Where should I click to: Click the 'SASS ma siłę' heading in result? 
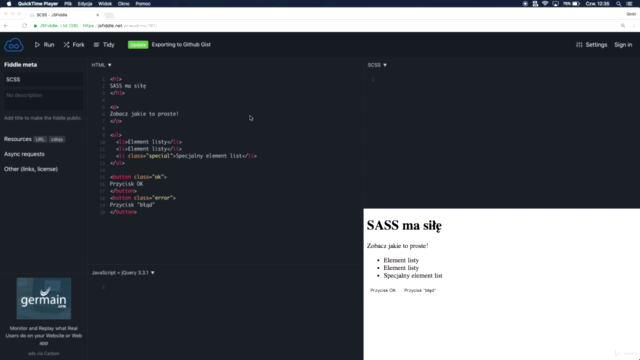tap(404, 225)
